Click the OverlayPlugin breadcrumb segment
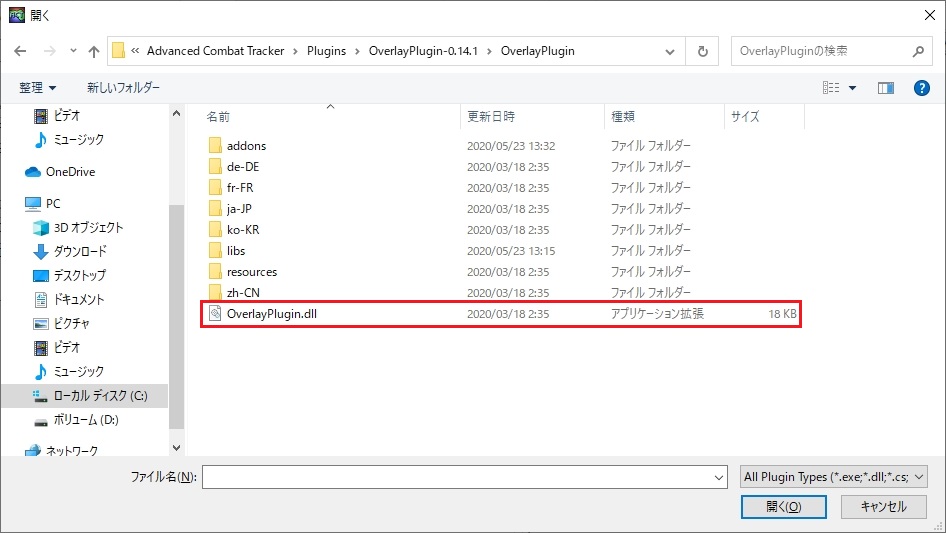 (538, 51)
